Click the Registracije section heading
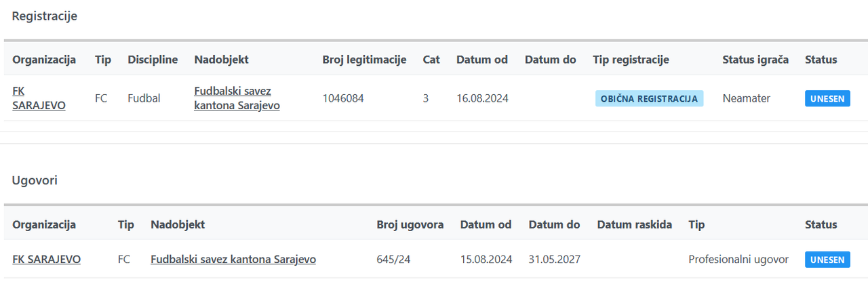Screen dimensions: 868x282 pos(45,16)
